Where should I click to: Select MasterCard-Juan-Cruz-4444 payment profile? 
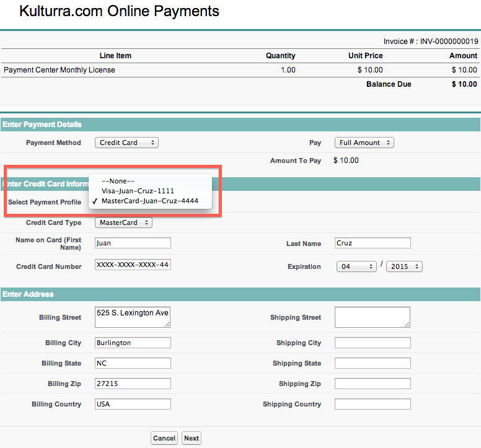tap(150, 201)
